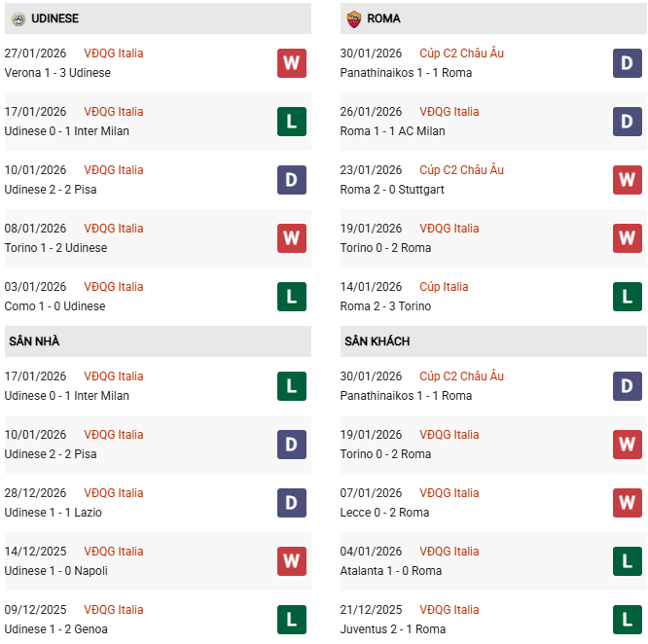648x644 pixels.
Task: Open Cúp C2 Châu Âu link dated 23/01/2026
Action: coord(461,170)
